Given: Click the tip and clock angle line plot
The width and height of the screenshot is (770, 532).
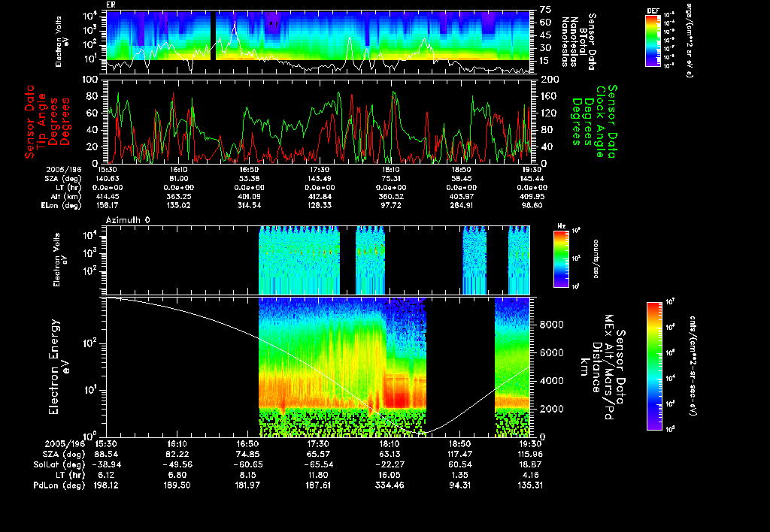Looking at the screenshot, I should [318, 121].
